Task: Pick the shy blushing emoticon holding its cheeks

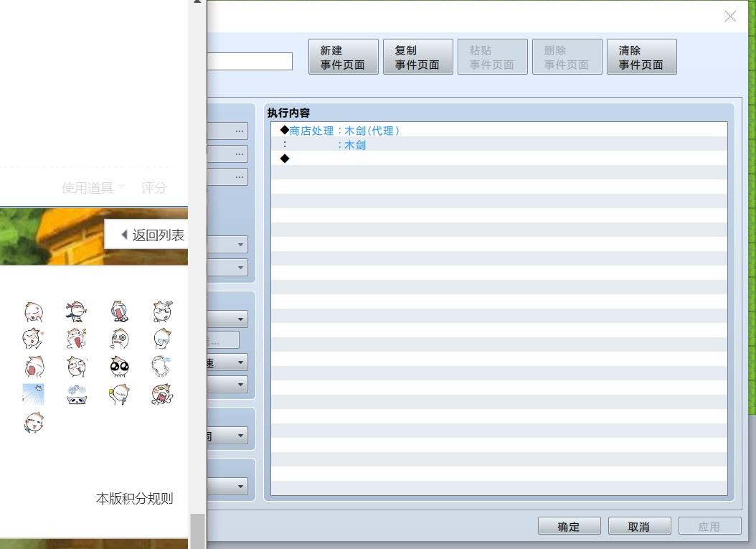Action: click(x=33, y=311)
